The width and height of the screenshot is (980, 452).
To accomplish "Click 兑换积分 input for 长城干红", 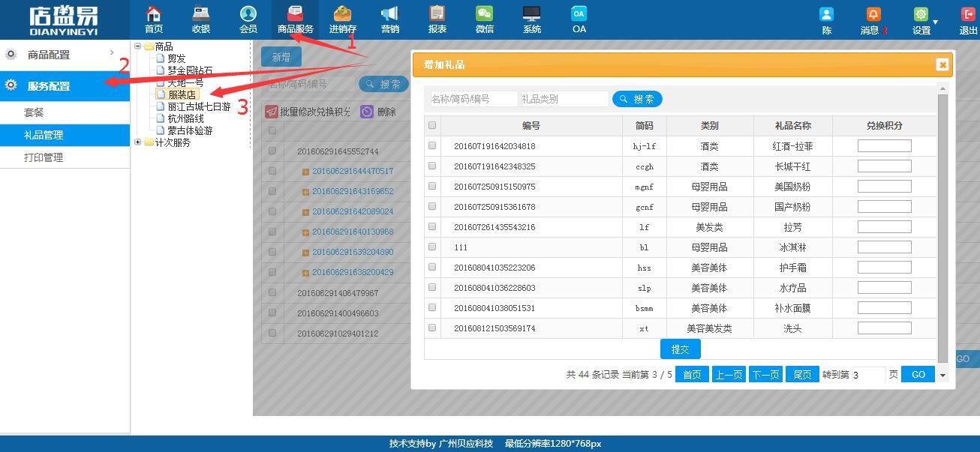I will (884, 166).
